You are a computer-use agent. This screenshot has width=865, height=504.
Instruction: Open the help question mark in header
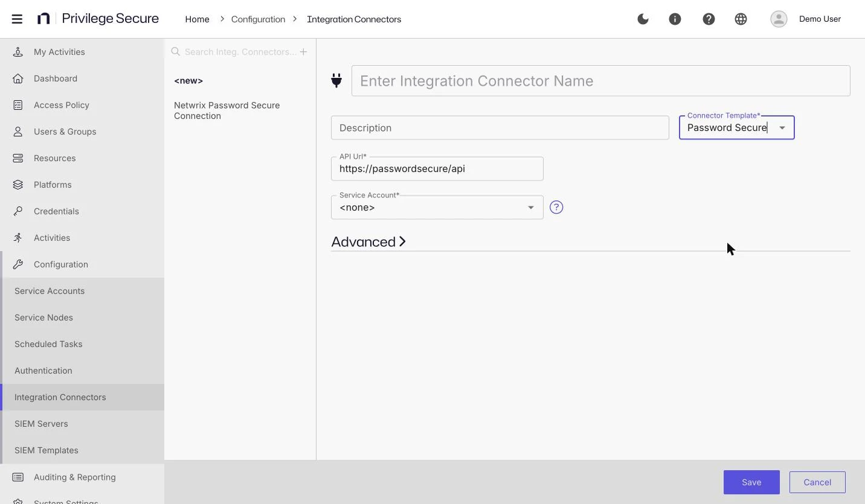[x=709, y=19]
